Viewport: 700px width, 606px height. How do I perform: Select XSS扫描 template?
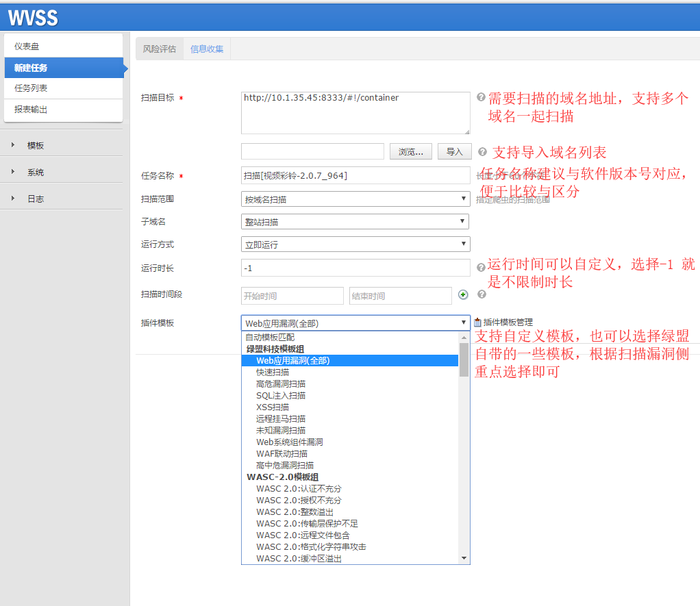tap(350, 407)
